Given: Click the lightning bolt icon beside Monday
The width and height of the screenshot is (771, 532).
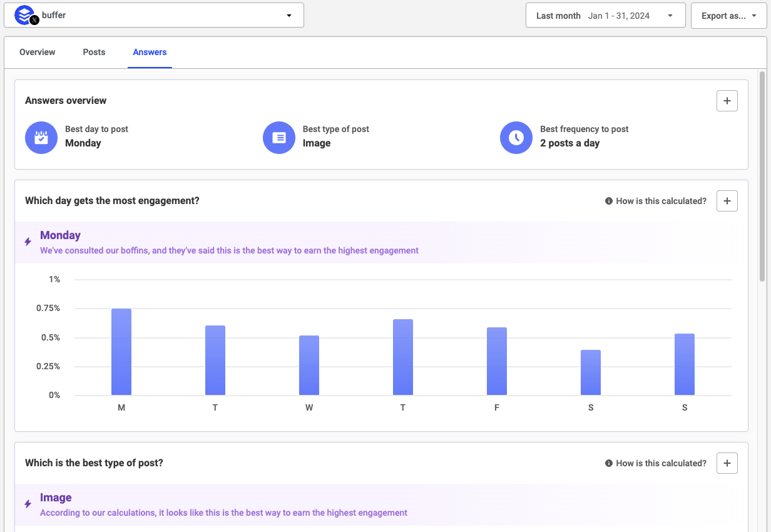Looking at the screenshot, I should tap(28, 242).
